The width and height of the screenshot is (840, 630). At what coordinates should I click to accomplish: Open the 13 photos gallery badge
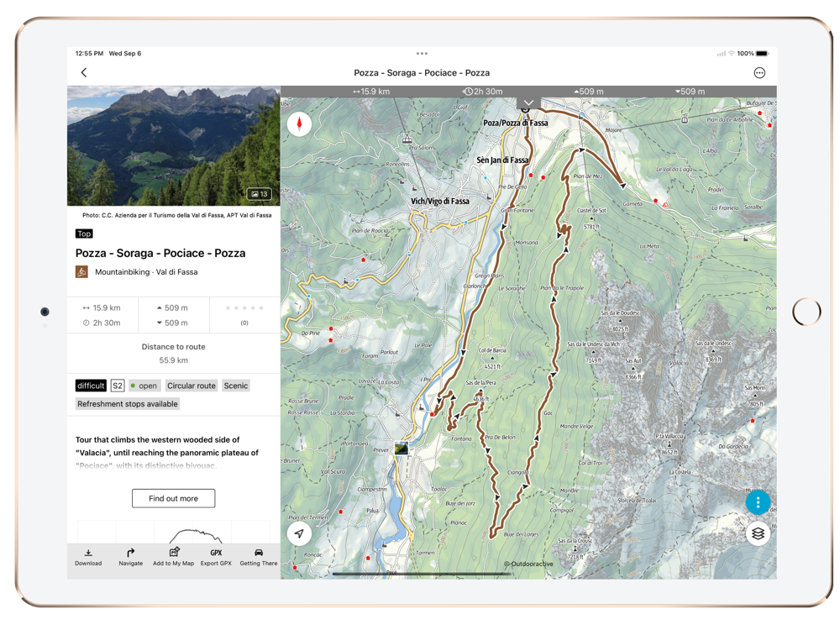(x=260, y=194)
